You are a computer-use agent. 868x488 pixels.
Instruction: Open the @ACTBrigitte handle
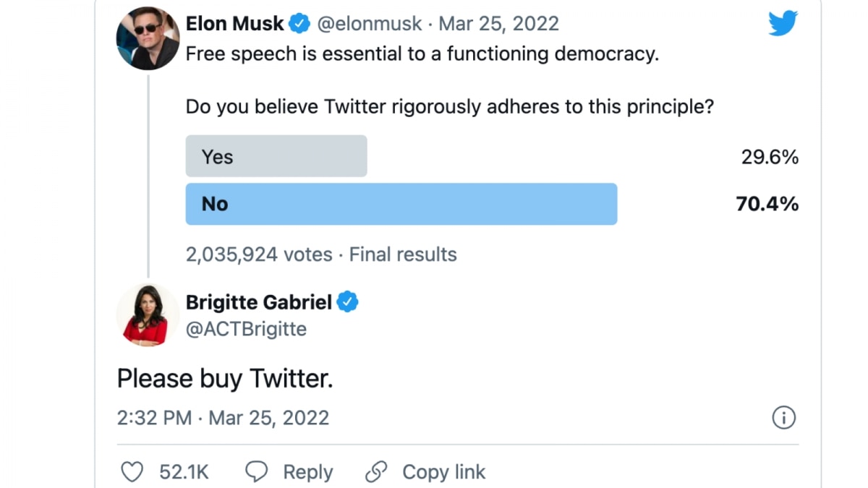[x=246, y=329]
